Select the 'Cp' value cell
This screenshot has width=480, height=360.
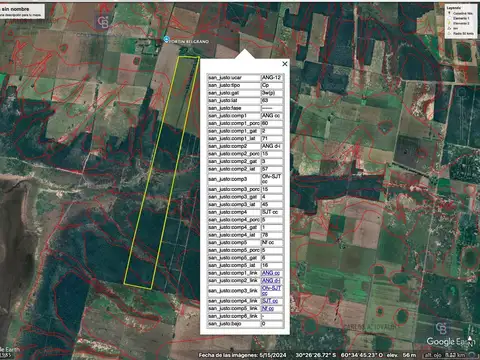tap(272, 85)
